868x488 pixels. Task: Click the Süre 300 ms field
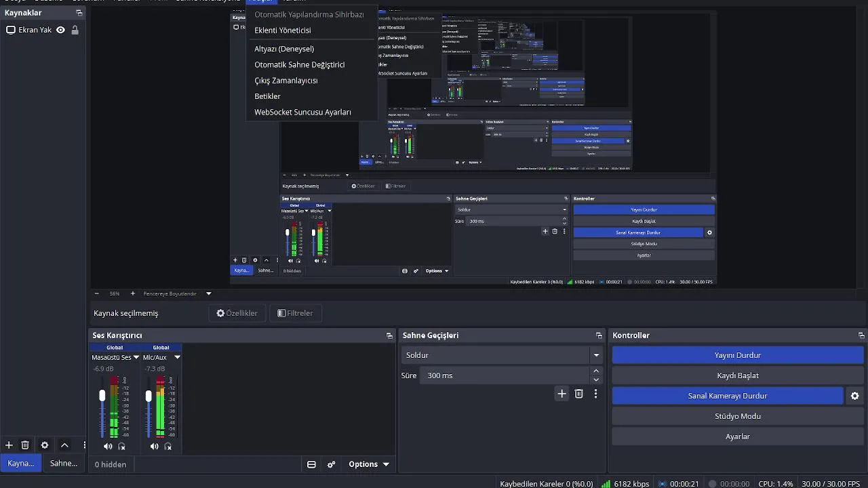pyautogui.click(x=505, y=375)
